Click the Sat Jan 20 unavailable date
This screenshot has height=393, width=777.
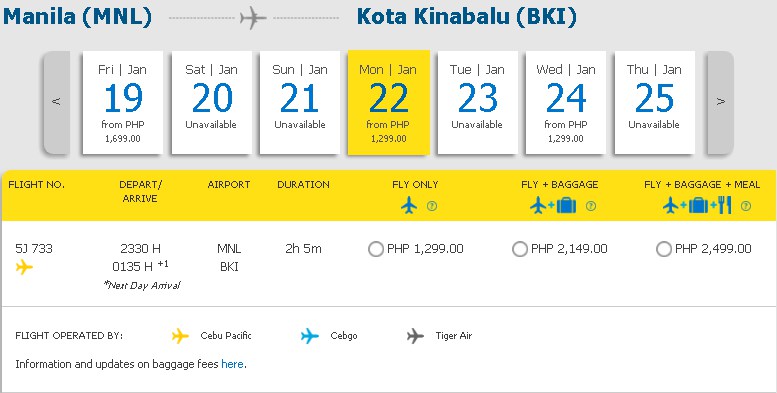[x=212, y=103]
